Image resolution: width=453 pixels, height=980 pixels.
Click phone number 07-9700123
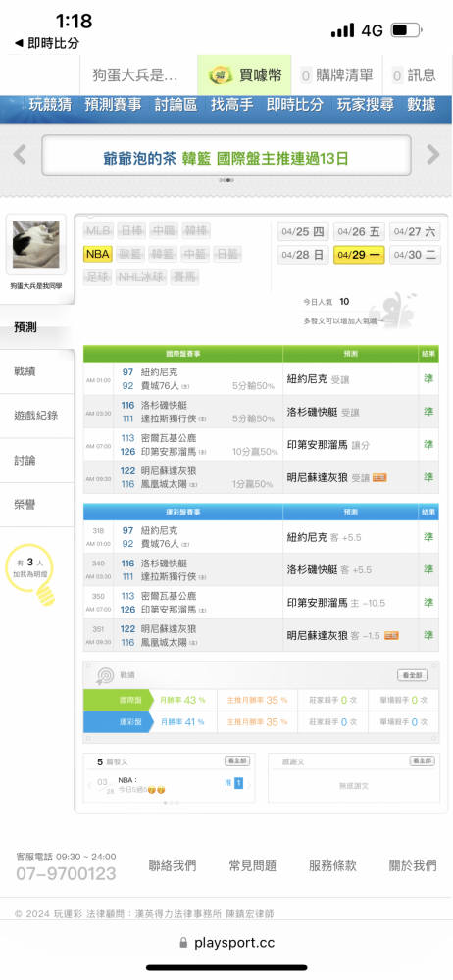point(66,873)
